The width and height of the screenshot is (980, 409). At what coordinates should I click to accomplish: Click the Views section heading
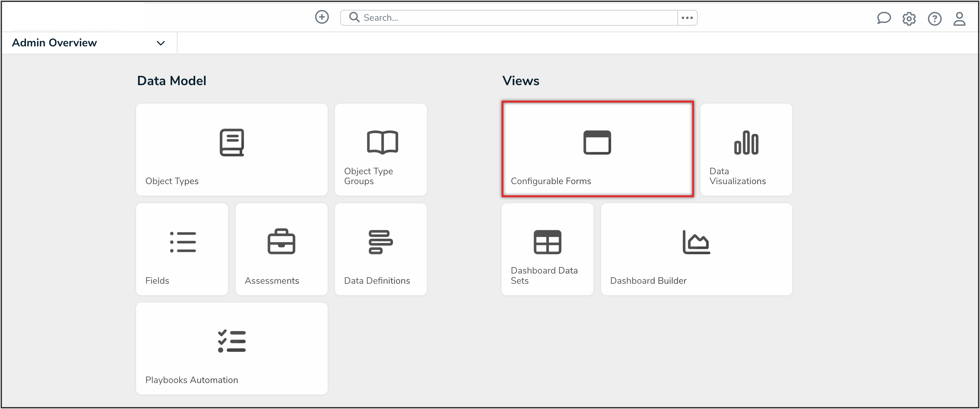click(x=521, y=80)
